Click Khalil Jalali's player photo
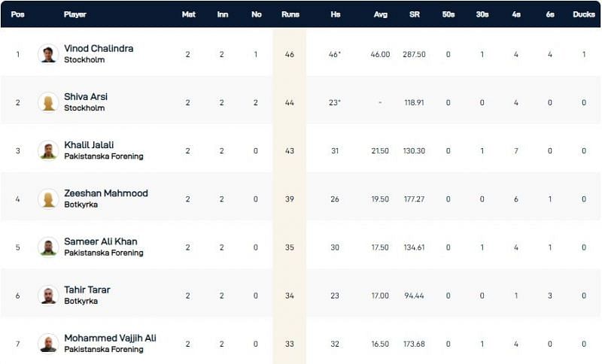Viewport: 602px width, 364px height. click(x=48, y=150)
